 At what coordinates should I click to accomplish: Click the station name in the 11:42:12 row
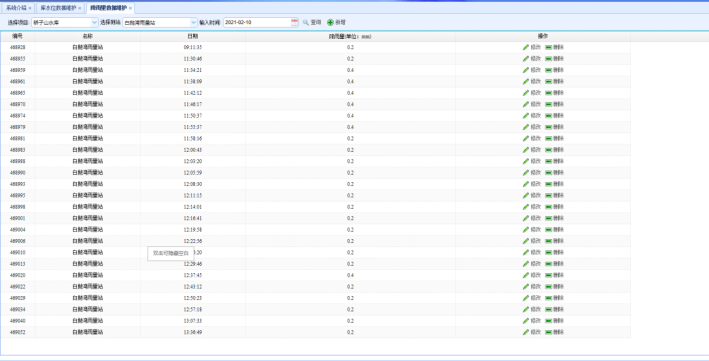tap(88, 93)
